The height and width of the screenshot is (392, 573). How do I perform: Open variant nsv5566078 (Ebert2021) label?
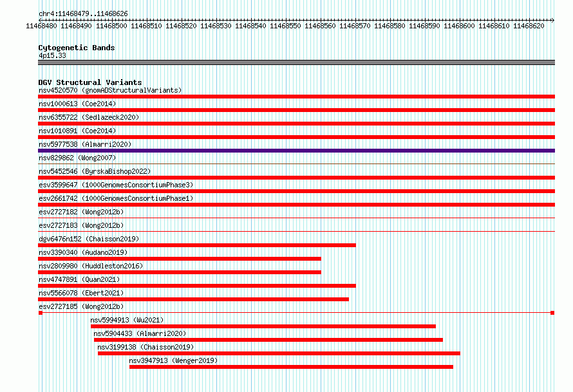pyautogui.click(x=81, y=293)
